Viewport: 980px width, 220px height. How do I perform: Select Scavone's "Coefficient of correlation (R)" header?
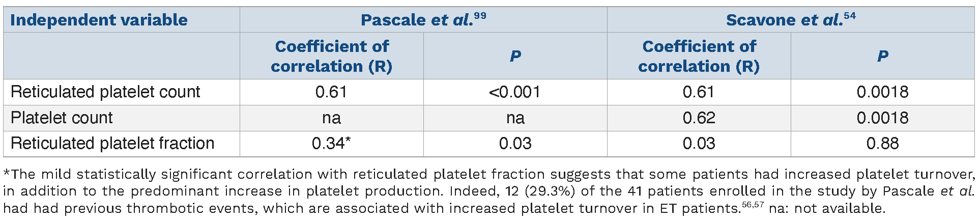[699, 56]
